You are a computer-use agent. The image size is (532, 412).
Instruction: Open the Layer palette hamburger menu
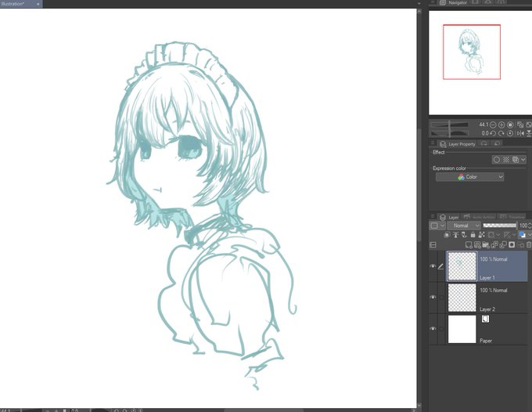point(433,216)
